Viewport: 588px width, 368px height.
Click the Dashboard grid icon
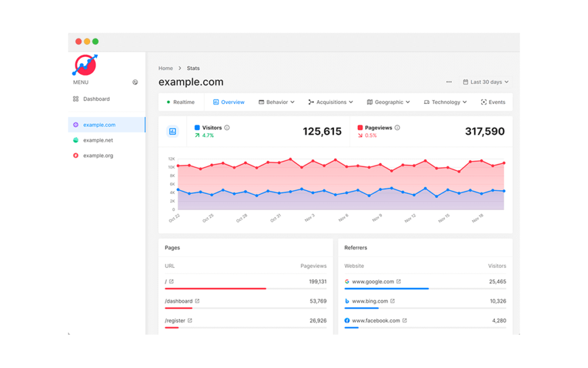(x=76, y=99)
